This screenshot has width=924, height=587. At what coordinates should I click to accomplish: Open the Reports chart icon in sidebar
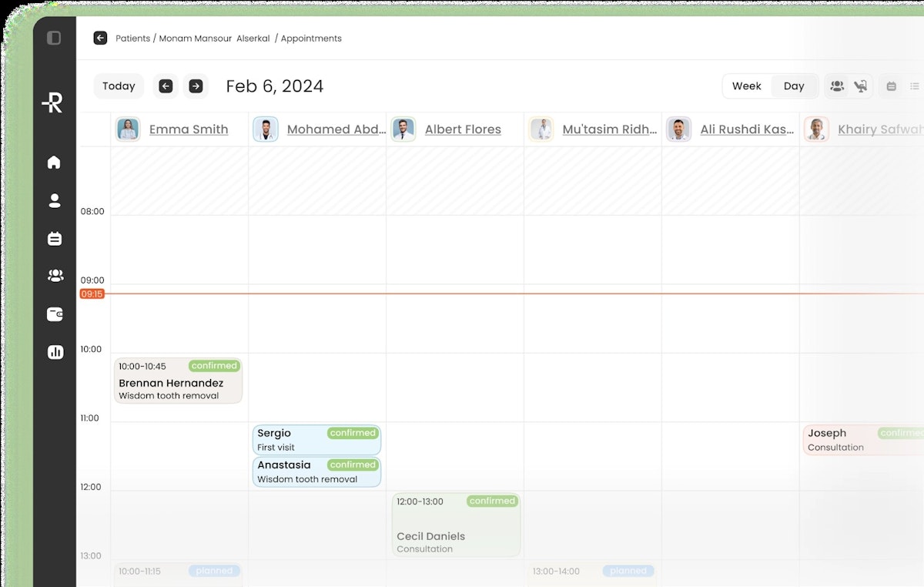(x=55, y=352)
